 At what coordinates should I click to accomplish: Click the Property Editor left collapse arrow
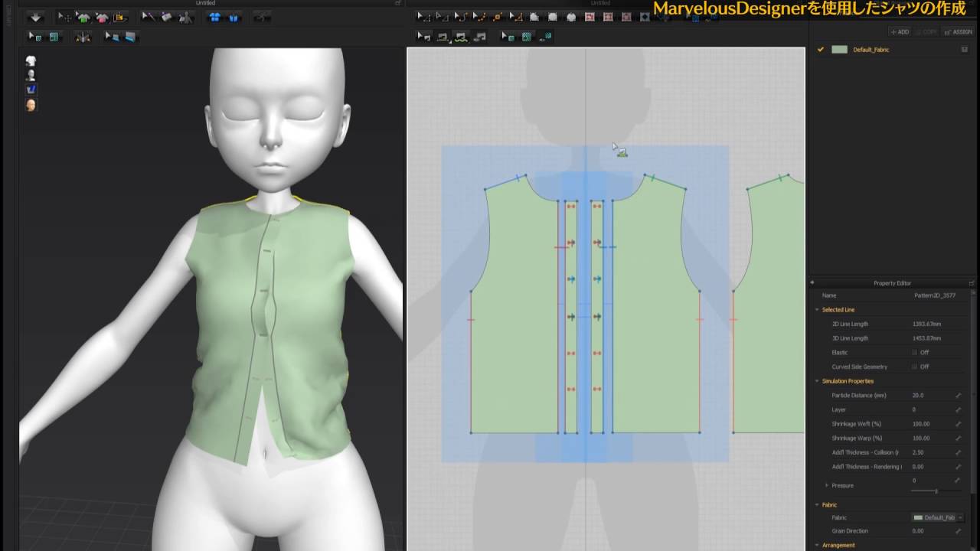[x=812, y=282]
